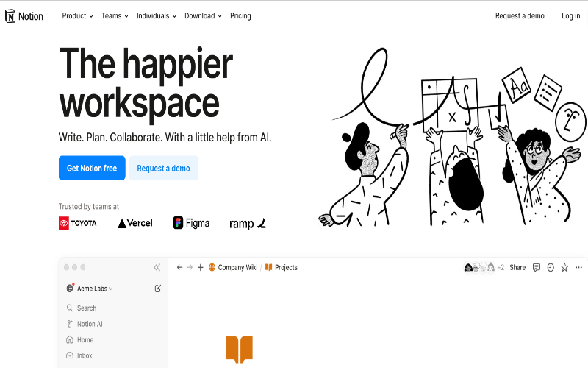Click the plus icon for a new tab
The image size is (588, 368).
[x=200, y=267]
